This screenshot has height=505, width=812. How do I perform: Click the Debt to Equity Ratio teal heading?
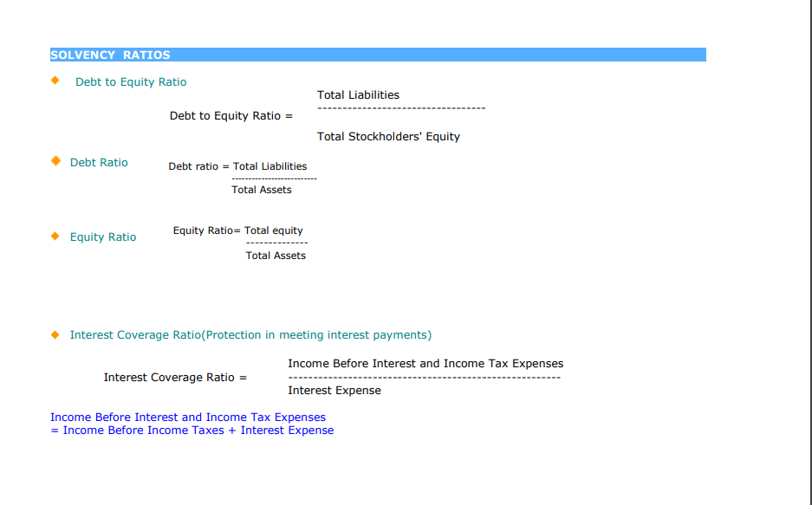click(131, 81)
